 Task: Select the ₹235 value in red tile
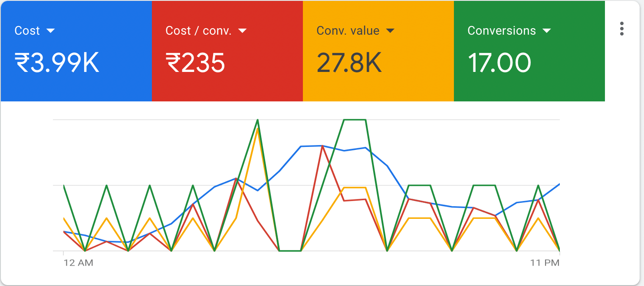(195, 63)
